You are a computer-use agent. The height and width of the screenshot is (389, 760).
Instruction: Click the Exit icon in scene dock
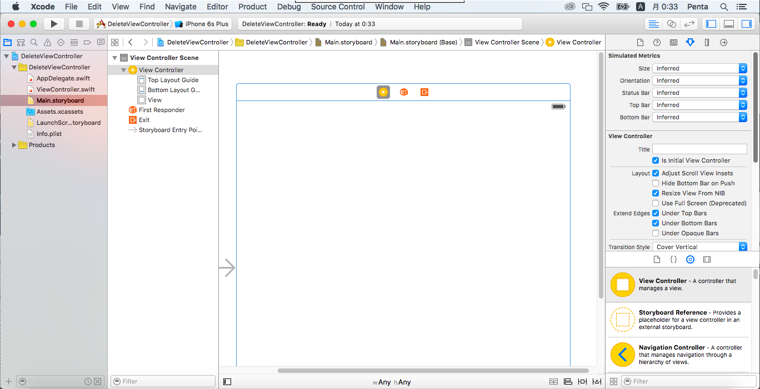click(x=425, y=92)
